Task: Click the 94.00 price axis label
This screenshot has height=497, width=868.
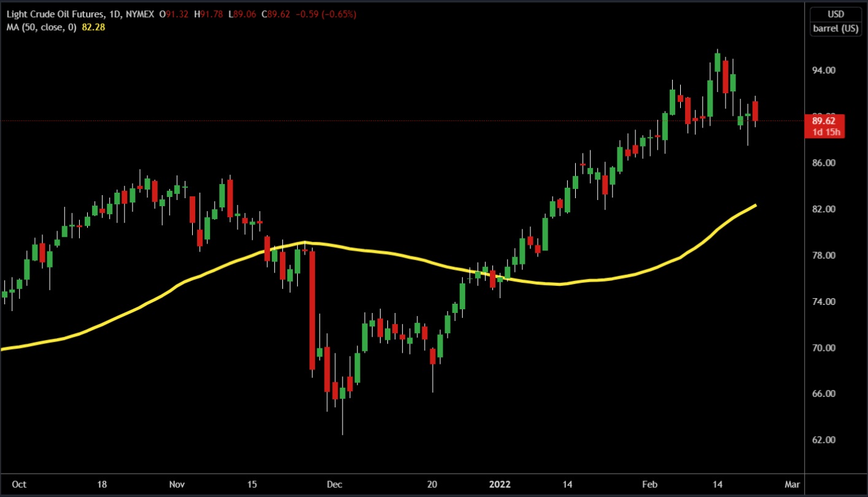Action: pos(824,71)
